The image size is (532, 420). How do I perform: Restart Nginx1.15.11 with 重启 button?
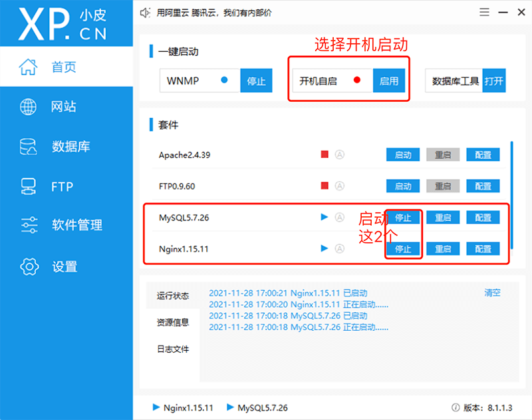443,248
